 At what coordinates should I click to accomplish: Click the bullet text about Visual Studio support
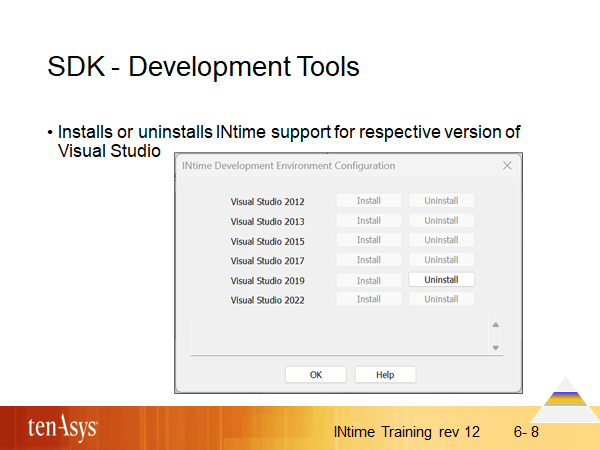289,141
